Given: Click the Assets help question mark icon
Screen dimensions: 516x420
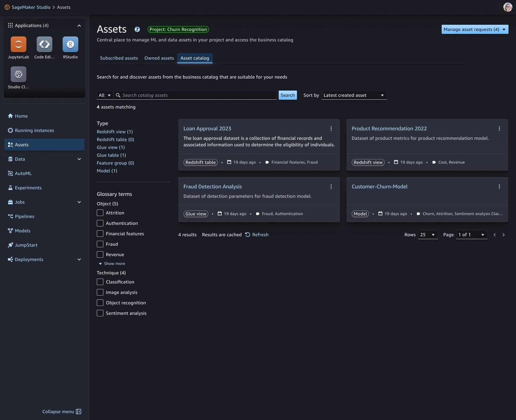Looking at the screenshot, I should click(137, 29).
